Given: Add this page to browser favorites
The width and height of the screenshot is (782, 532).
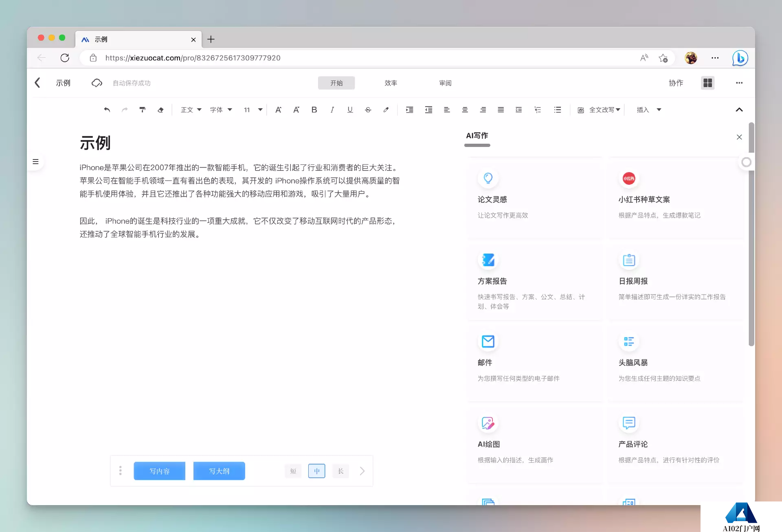Looking at the screenshot, I should [x=663, y=58].
